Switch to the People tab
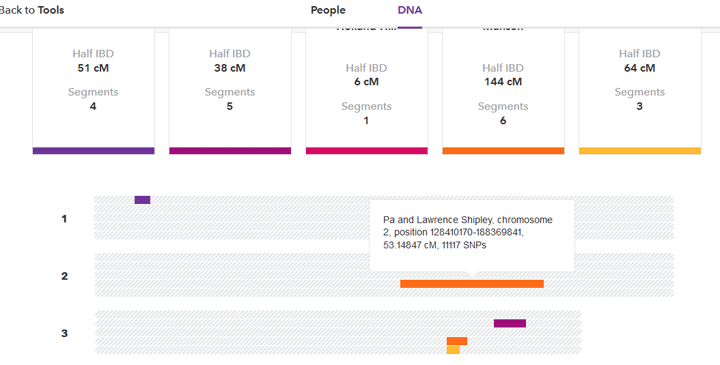The width and height of the screenshot is (720, 365). click(328, 10)
